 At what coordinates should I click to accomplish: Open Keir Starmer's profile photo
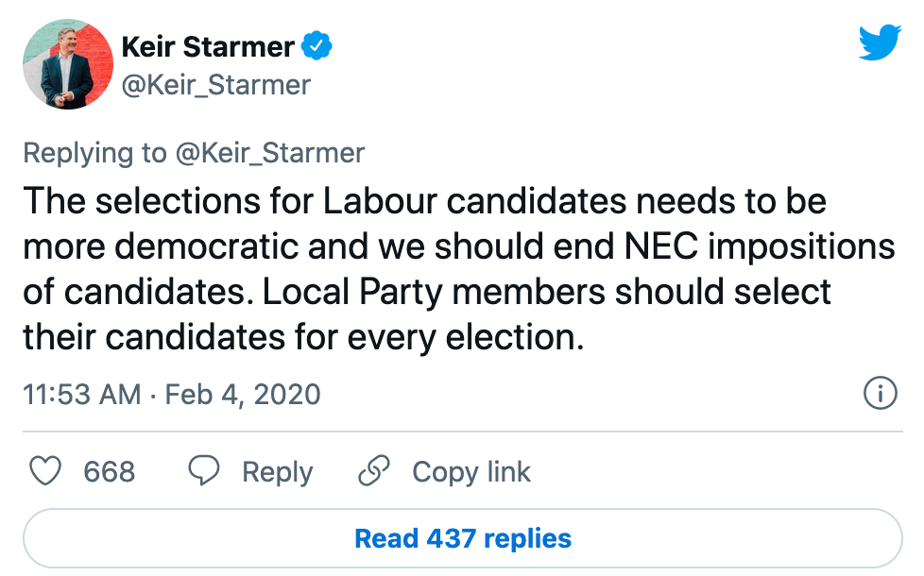(66, 63)
